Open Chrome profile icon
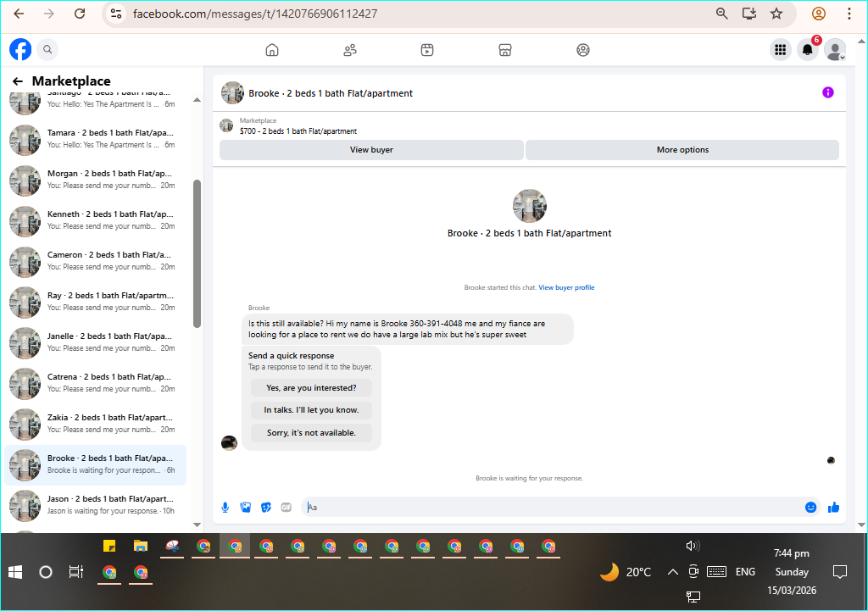868x611 pixels. point(819,14)
